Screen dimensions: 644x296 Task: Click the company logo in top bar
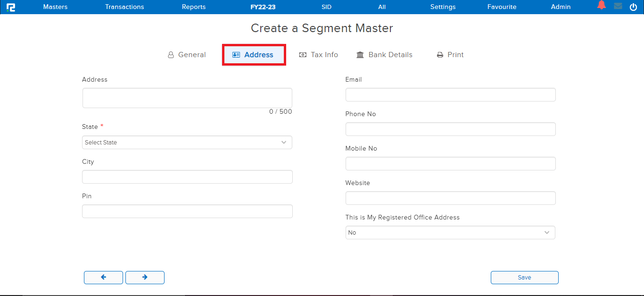[11, 7]
